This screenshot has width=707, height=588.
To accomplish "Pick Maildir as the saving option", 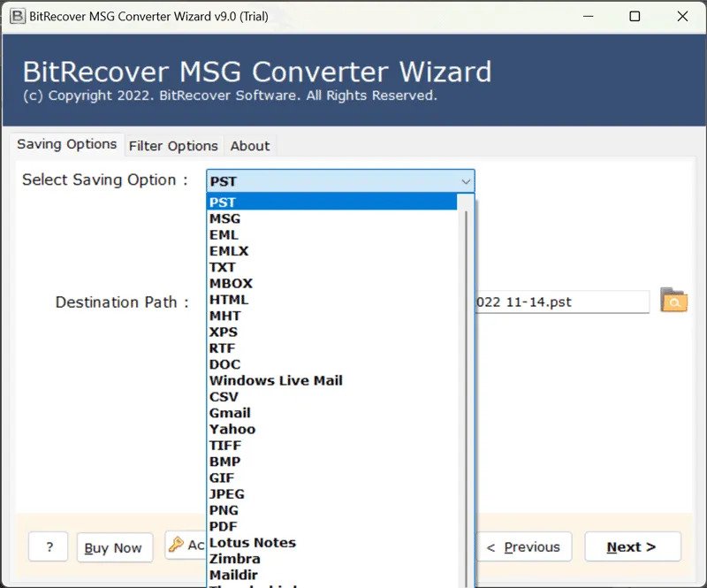I will [332, 575].
